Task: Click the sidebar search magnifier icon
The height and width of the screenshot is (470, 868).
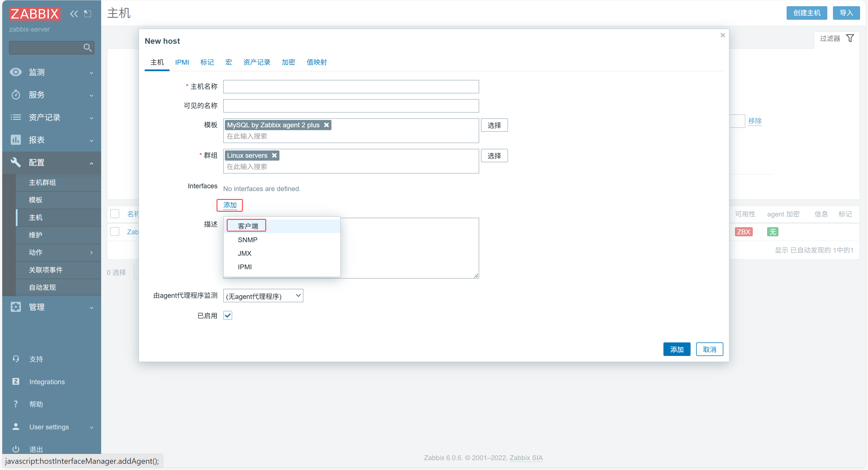Action: (x=87, y=47)
